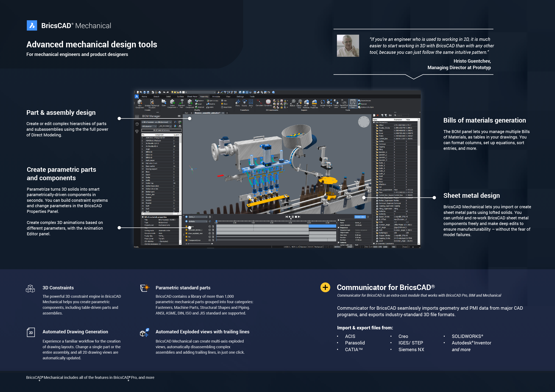The height and width of the screenshot is (392, 555).
Task: Toggle the sun icon for show_exploded_view track
Action: point(186,233)
